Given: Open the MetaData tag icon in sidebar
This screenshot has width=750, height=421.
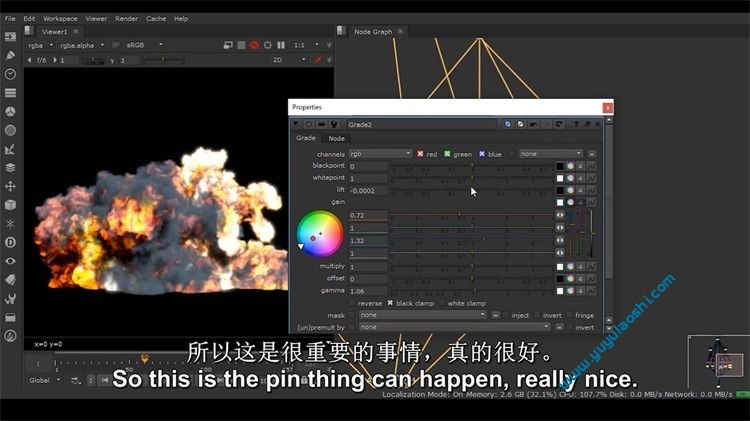Looking at the screenshot, I should pos(10,280).
